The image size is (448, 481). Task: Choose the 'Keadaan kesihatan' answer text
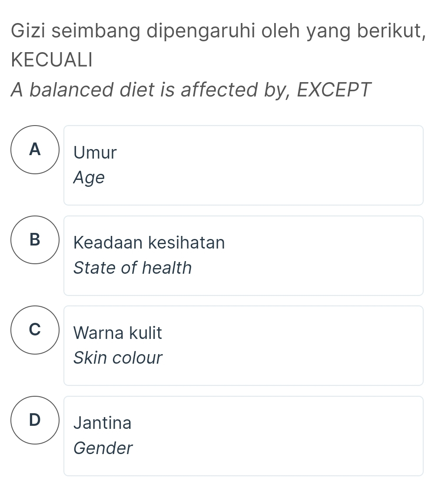pos(149,243)
